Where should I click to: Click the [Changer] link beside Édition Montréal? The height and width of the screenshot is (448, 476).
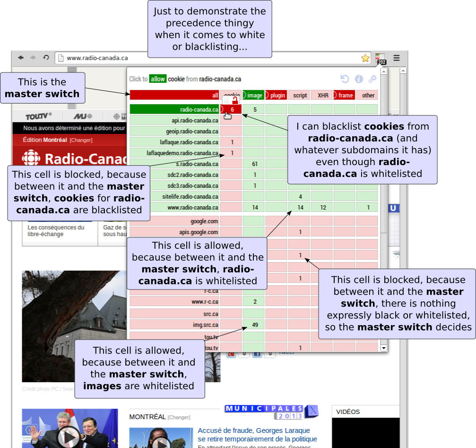81,140
